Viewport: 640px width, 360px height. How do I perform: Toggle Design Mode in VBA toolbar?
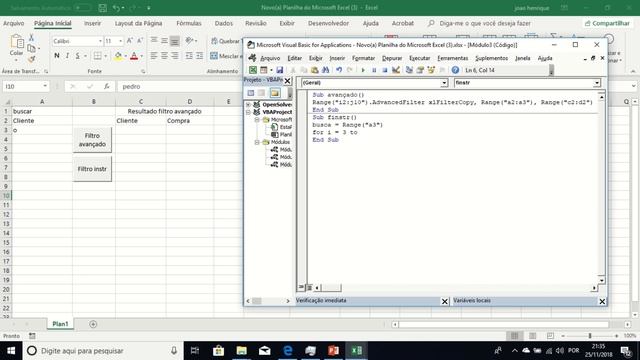396,70
